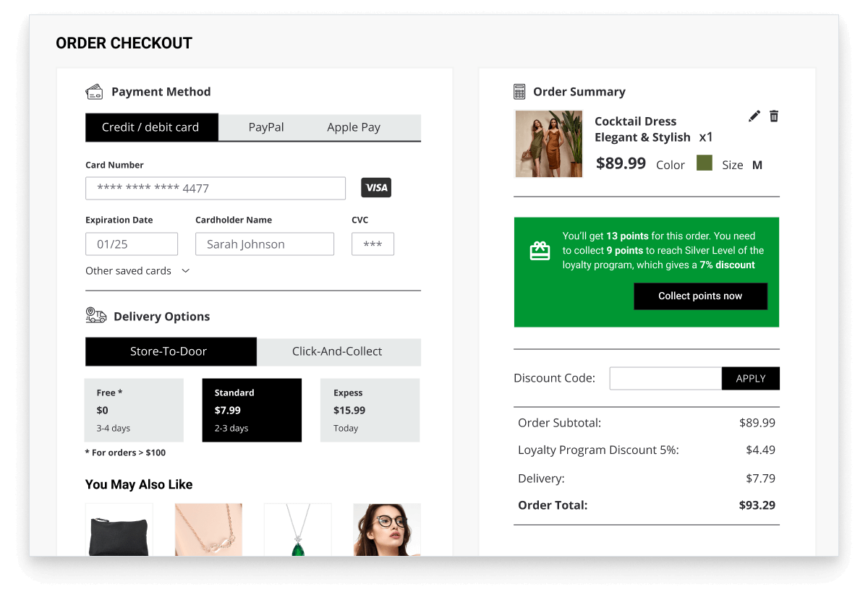The width and height of the screenshot is (868, 600).
Task: Click the pencil edit icon for the order item
Action: (754, 116)
